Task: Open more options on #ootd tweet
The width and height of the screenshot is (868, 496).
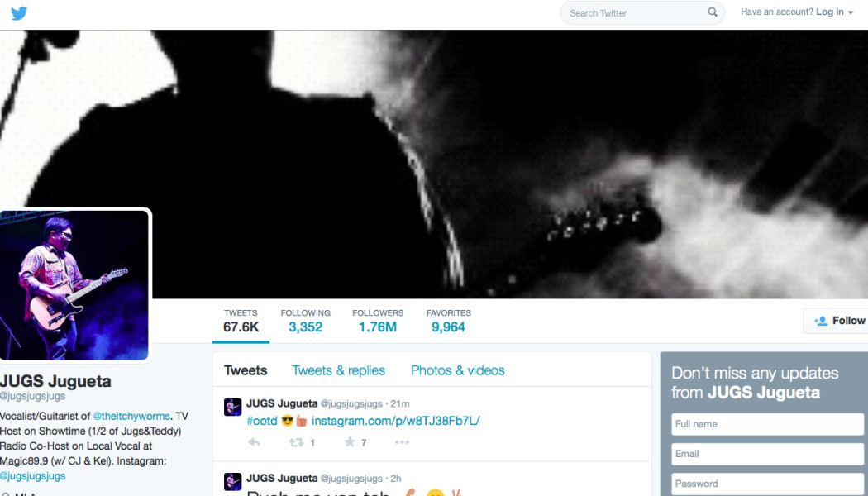Action: click(x=402, y=442)
